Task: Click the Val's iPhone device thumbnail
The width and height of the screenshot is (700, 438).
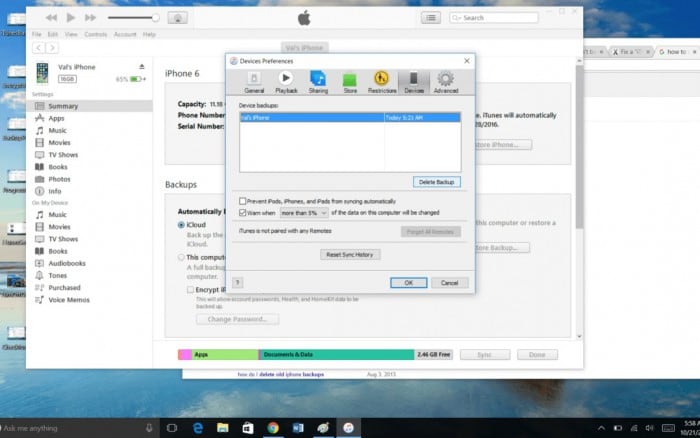Action: pos(42,73)
